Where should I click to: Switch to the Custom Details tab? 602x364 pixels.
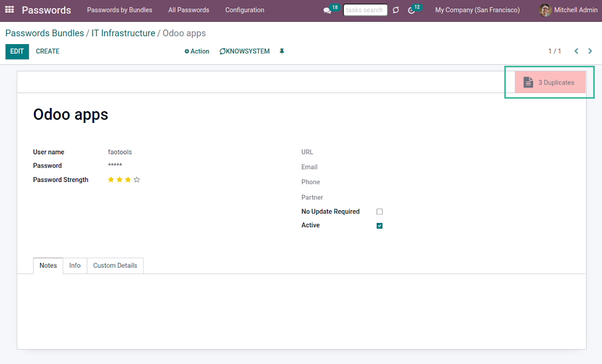point(115,266)
